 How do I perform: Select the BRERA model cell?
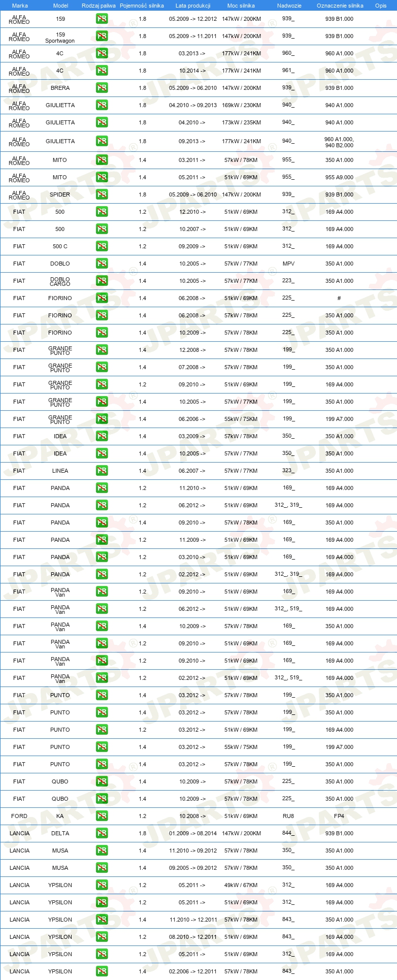[60, 88]
